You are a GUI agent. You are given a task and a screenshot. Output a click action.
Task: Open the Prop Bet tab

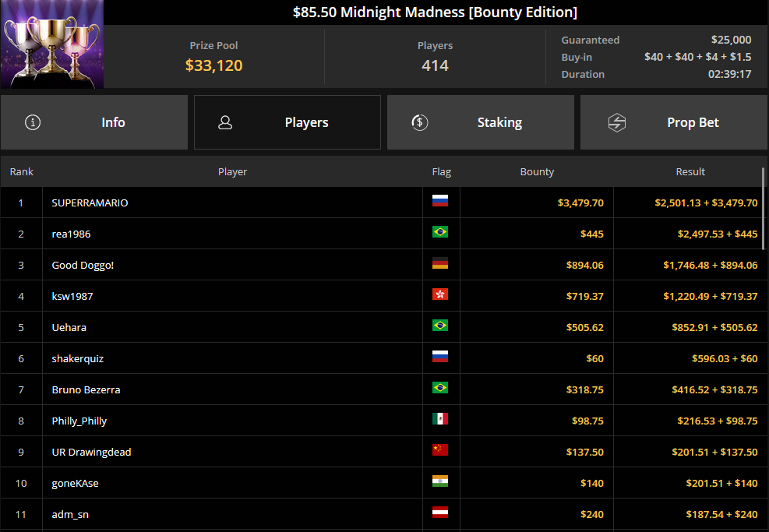pos(674,122)
